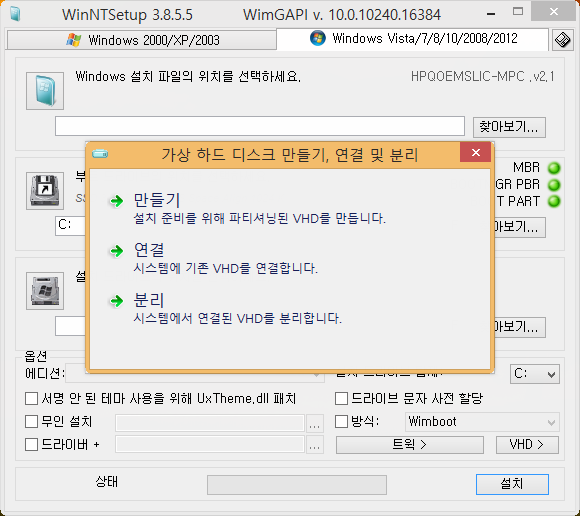This screenshot has height=516, width=580.
Task: Click 찾아보기 button for install drive
Action: [x=519, y=327]
